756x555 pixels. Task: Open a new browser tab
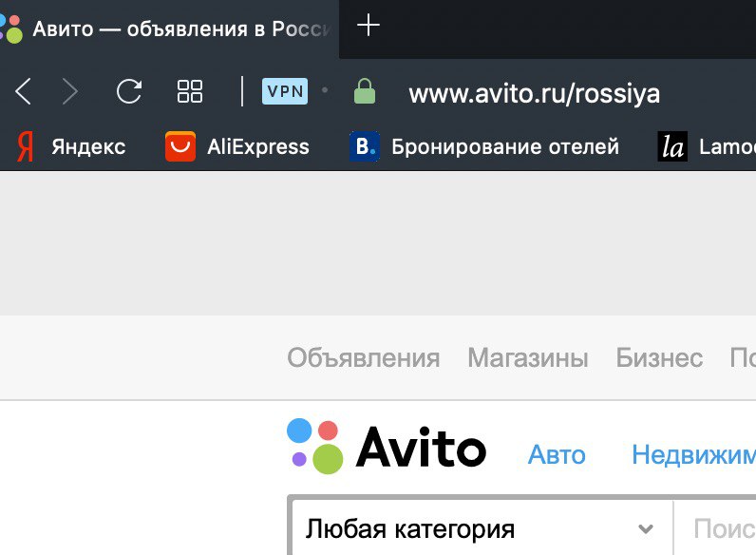(x=369, y=25)
